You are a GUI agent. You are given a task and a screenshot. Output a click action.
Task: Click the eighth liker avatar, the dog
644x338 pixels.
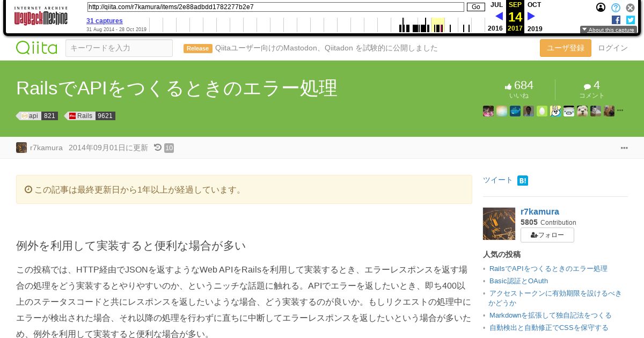pos(582,111)
